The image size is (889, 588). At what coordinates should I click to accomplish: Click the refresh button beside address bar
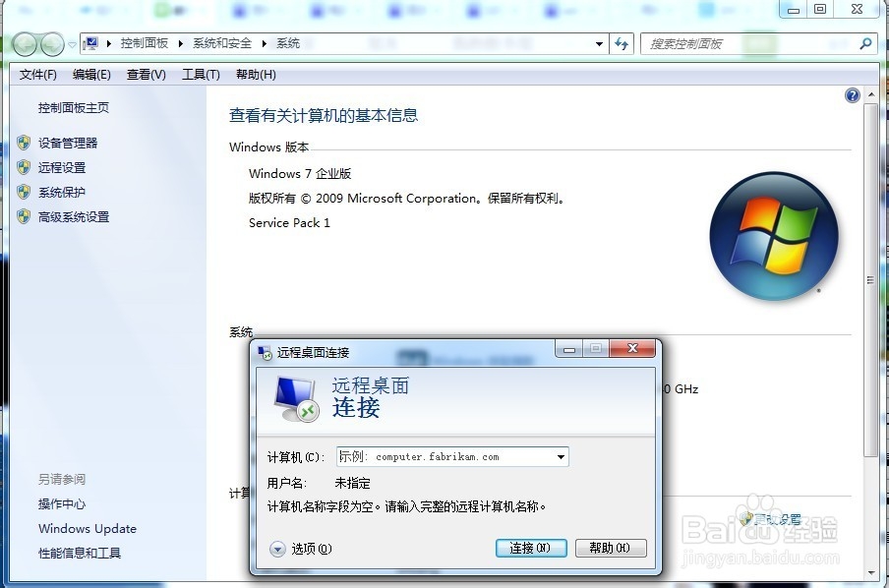pos(622,44)
